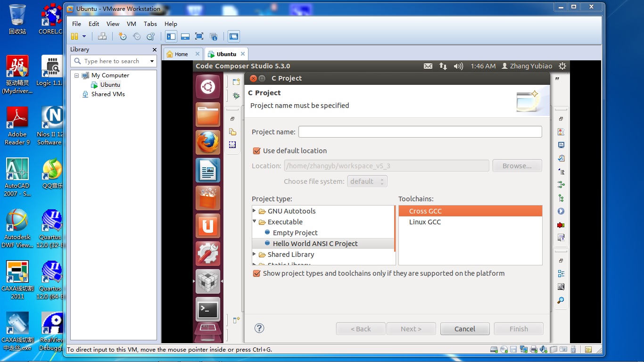The image size is (644, 362).
Task: Select the Adobe Reader 9 desktop shortcut
Action: pyautogui.click(x=18, y=126)
